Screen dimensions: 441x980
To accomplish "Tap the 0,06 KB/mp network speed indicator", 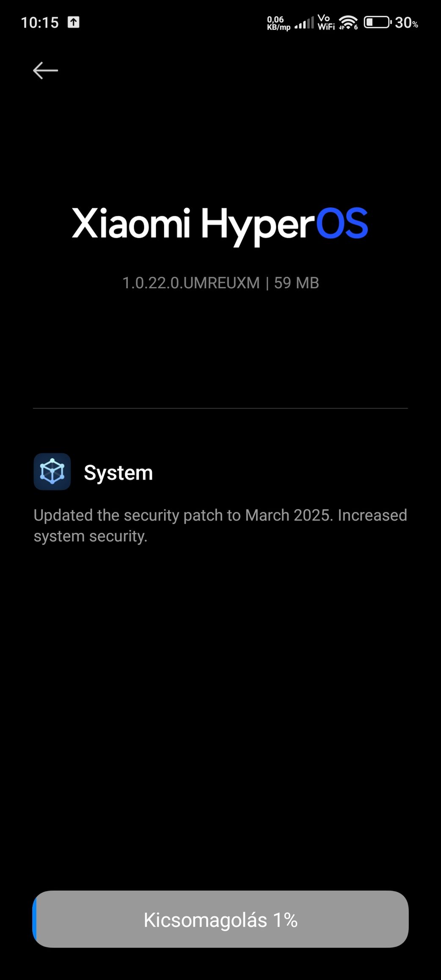I will coord(278,23).
